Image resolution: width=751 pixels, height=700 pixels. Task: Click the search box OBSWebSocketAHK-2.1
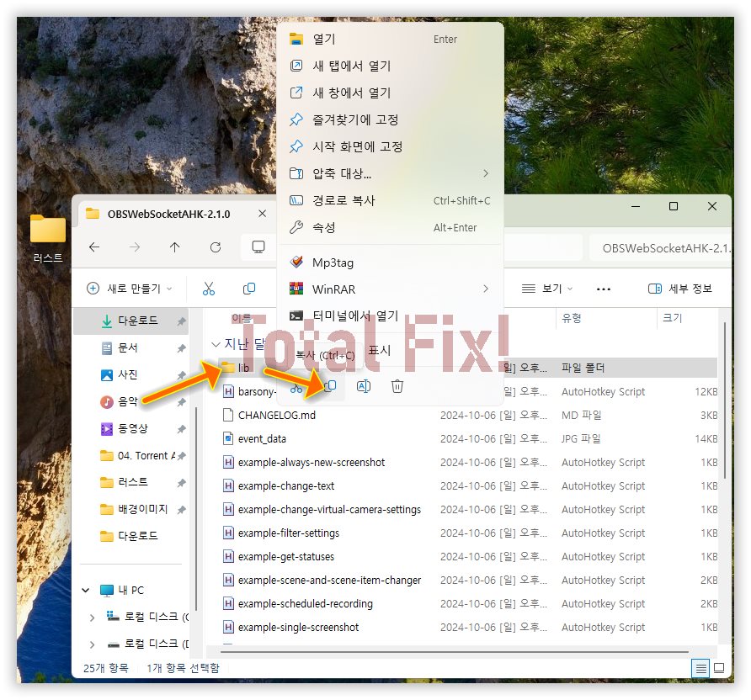660,248
